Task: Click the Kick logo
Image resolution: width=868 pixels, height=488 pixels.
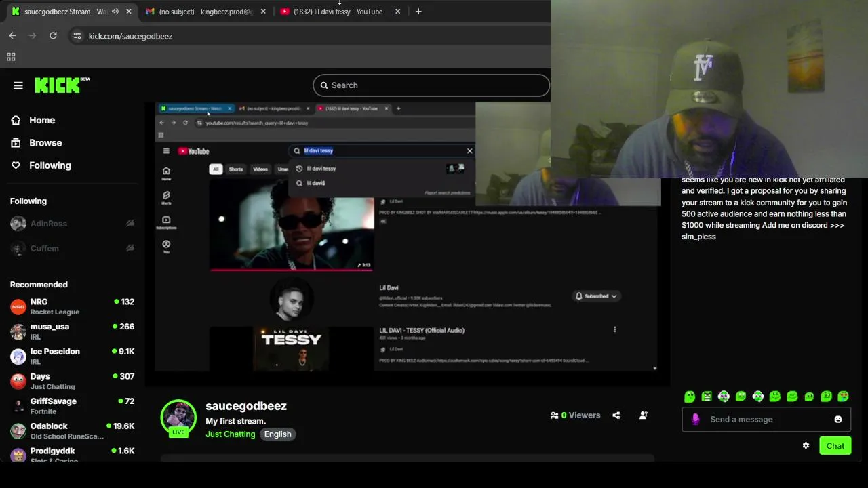Action: click(x=62, y=85)
